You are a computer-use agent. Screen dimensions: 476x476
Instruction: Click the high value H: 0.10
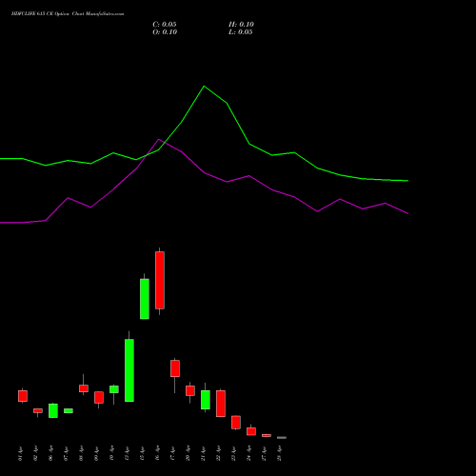241,25
